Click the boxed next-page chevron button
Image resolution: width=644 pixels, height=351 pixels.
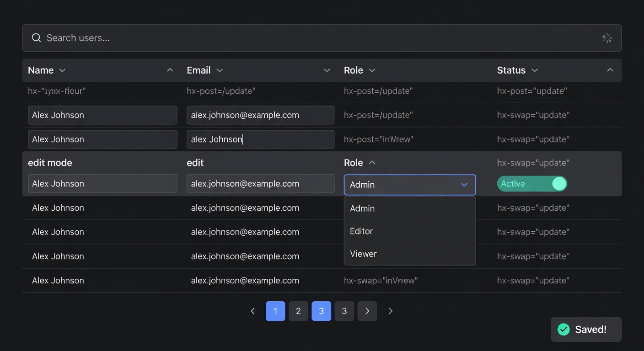[x=367, y=311]
